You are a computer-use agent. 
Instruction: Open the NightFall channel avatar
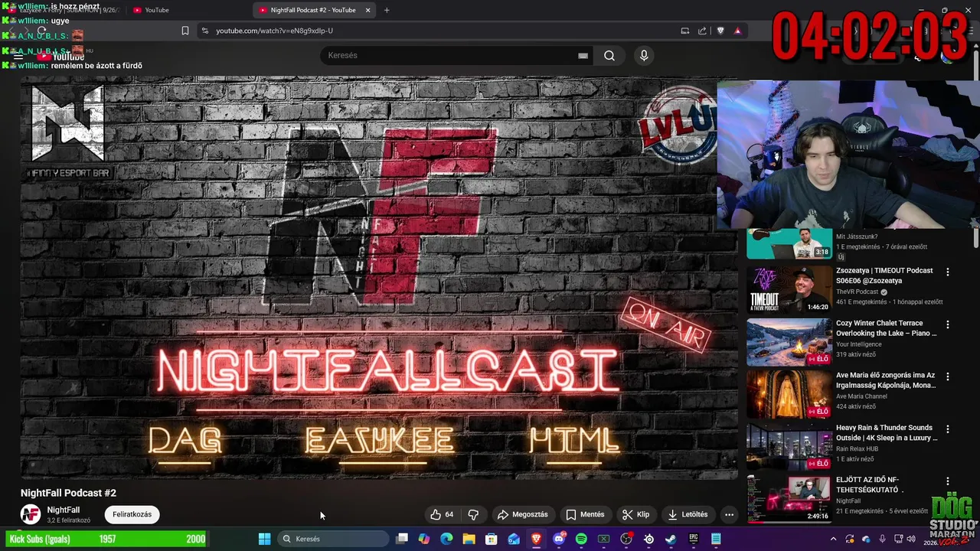[x=31, y=514]
